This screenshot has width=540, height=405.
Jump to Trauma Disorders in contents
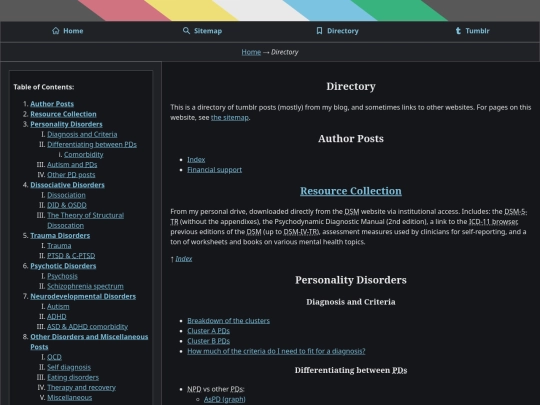60,236
